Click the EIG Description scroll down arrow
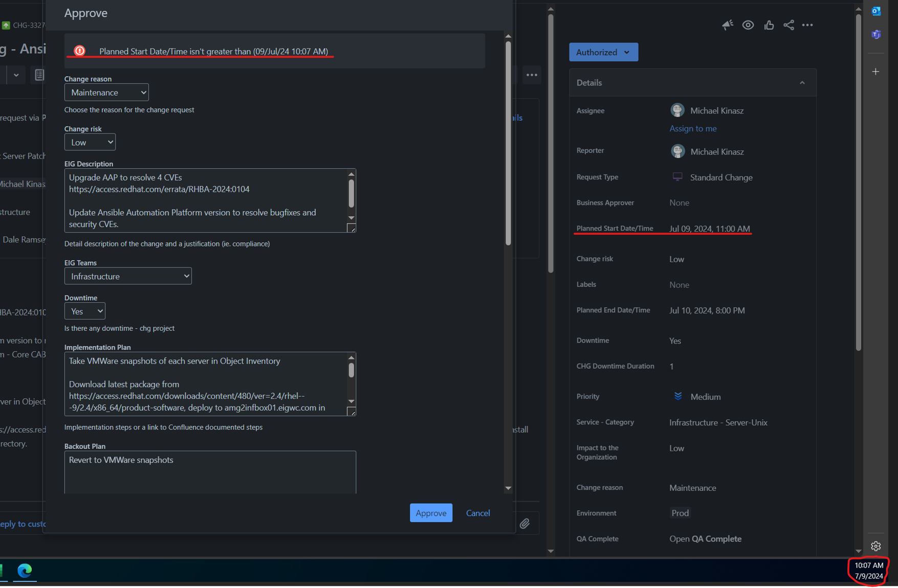The height and width of the screenshot is (588, 898). pyautogui.click(x=352, y=218)
